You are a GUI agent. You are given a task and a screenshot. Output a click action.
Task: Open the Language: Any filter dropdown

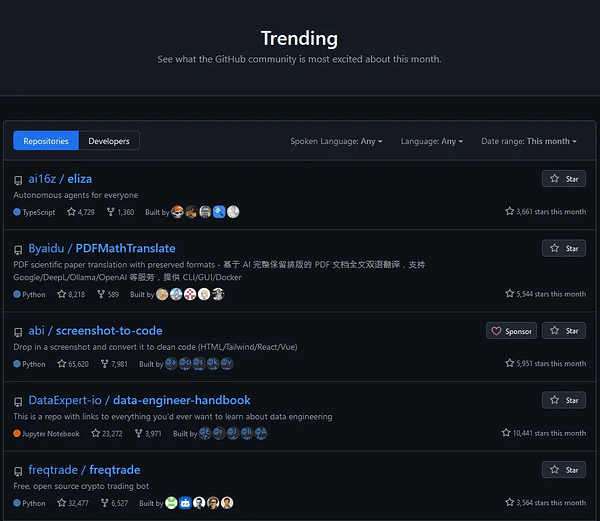[432, 141]
